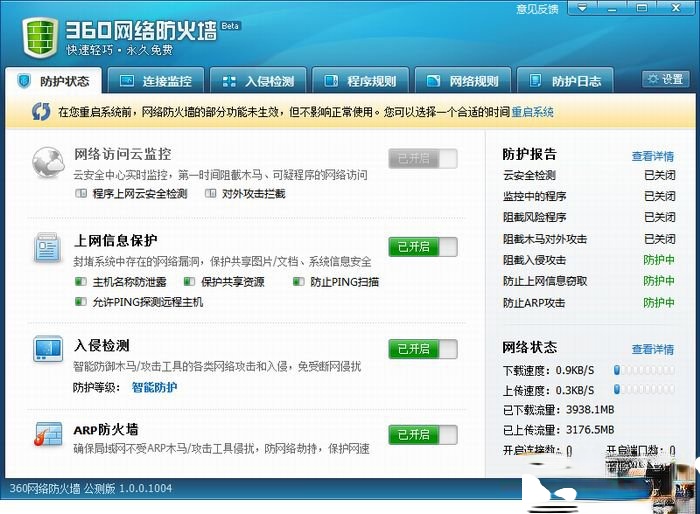Click the 防护报告 heading
This screenshot has height=514, width=700.
(529, 155)
